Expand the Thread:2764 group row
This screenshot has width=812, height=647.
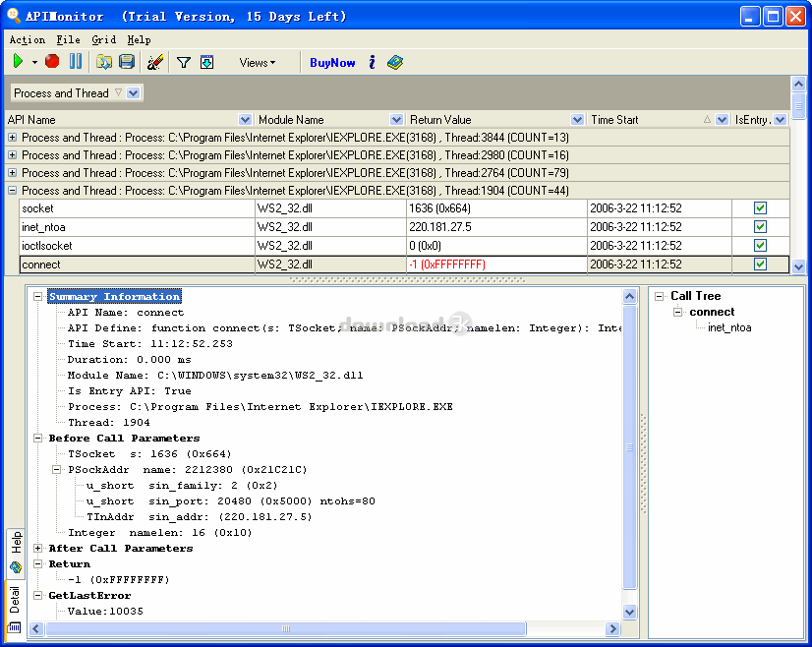12,172
